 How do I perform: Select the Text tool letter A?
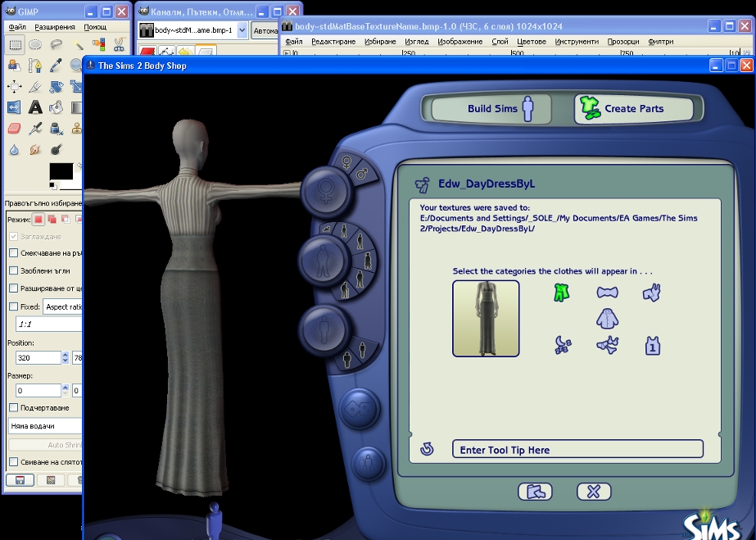click(35, 107)
